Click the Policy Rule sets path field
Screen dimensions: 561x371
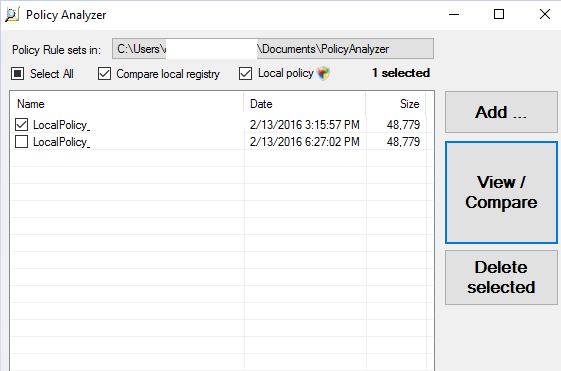click(x=273, y=49)
